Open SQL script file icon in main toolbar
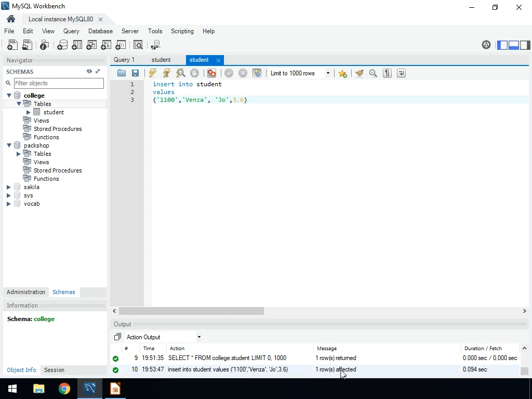Viewport: 532px width, 399px height. (x=27, y=45)
